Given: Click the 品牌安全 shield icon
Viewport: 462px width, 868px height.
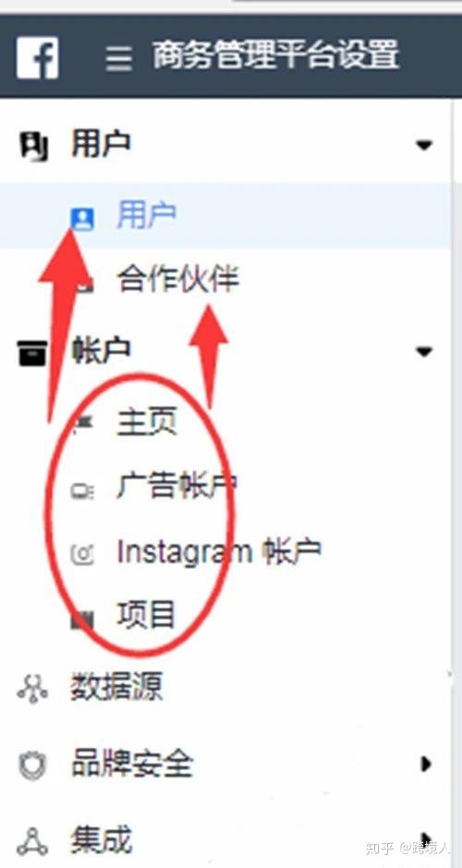Looking at the screenshot, I should [32, 766].
